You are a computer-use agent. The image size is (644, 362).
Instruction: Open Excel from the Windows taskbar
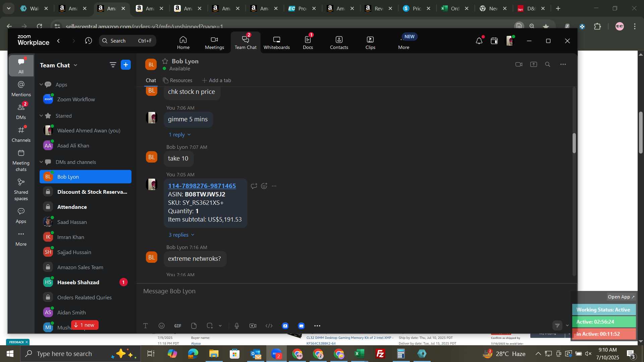pos(360,354)
